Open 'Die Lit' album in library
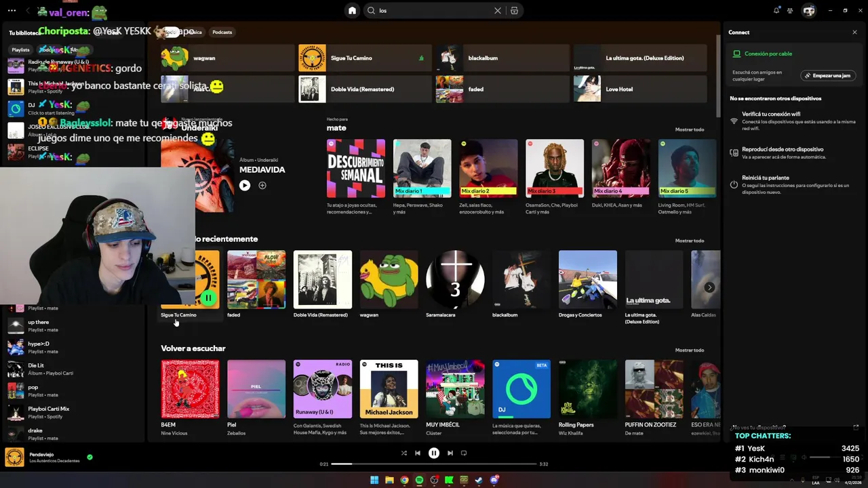The height and width of the screenshot is (488, 868). pyautogui.click(x=73, y=369)
